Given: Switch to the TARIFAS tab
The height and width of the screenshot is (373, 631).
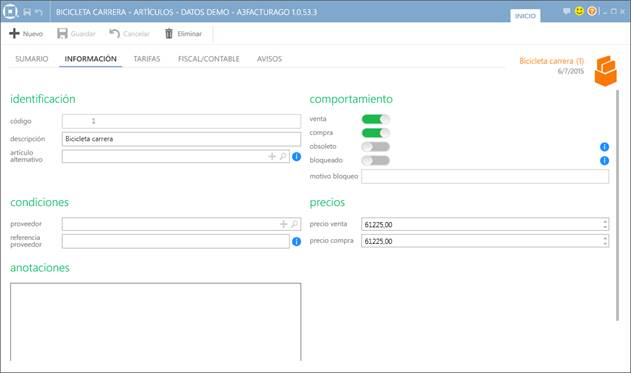Looking at the screenshot, I should point(147,59).
